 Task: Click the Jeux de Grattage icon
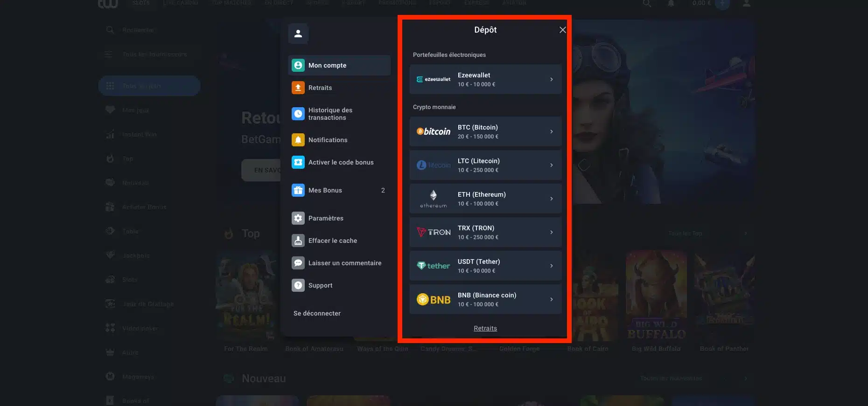tap(110, 304)
